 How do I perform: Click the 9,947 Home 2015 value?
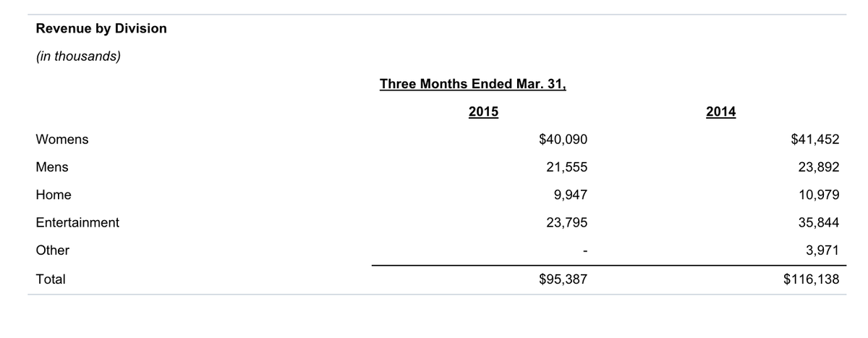click(x=571, y=195)
